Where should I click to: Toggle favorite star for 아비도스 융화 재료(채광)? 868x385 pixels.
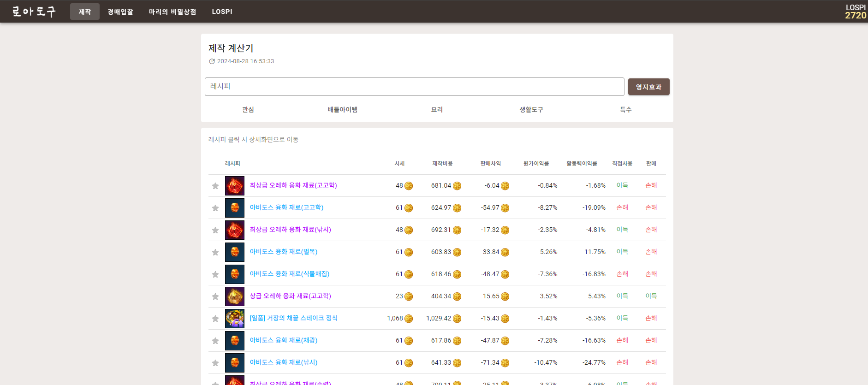point(215,341)
